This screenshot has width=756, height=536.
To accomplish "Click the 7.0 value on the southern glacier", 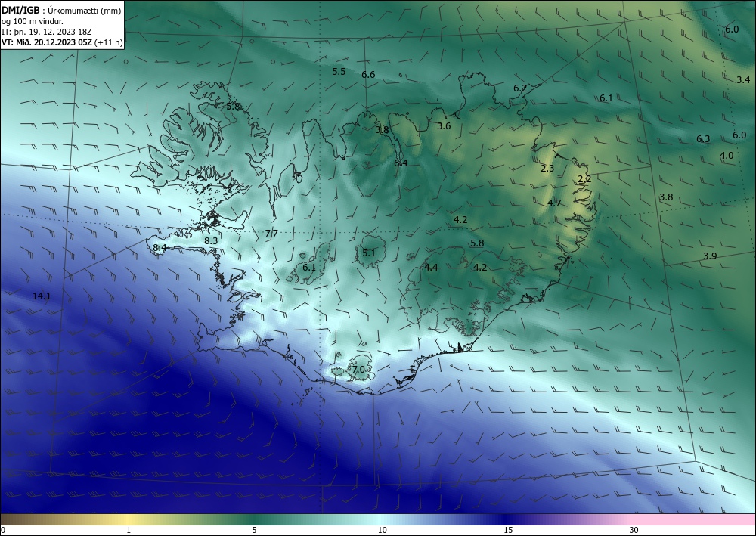I will click(x=358, y=369).
